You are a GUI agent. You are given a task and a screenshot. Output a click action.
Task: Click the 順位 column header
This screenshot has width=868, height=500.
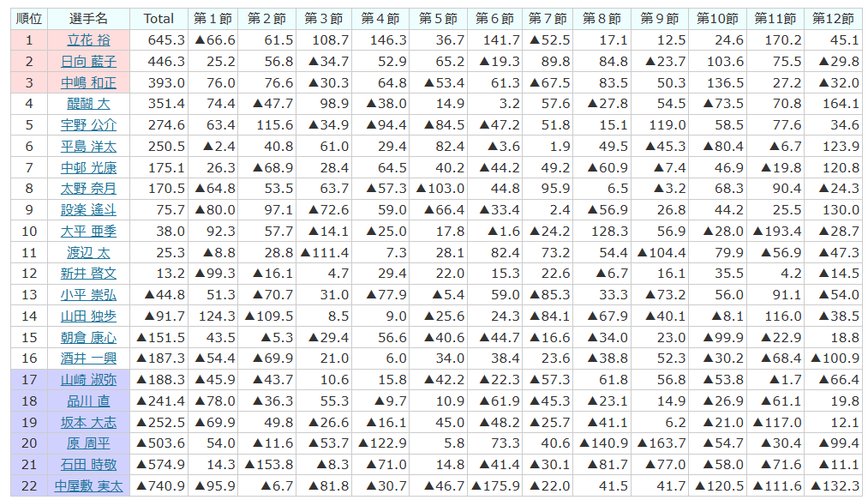[29, 19]
